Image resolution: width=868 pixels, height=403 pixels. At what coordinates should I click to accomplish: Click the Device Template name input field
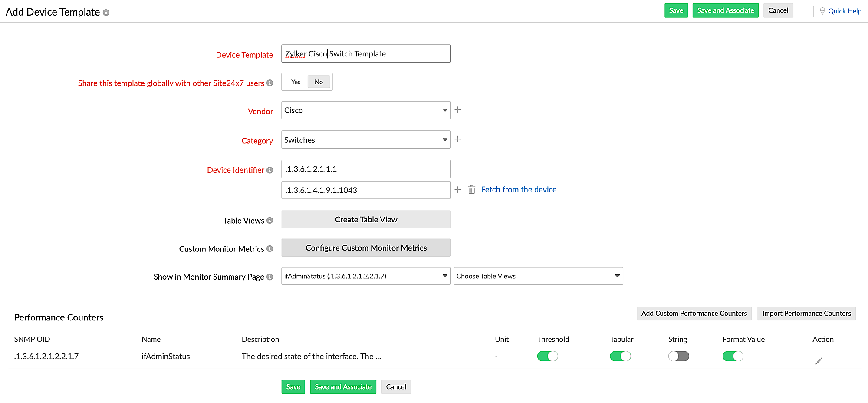click(365, 54)
